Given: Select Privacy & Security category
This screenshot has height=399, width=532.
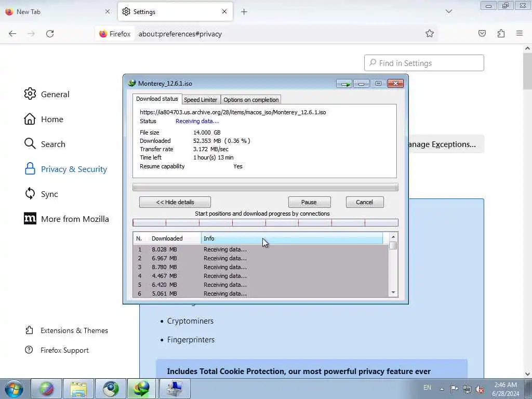Looking at the screenshot, I should (66, 169).
